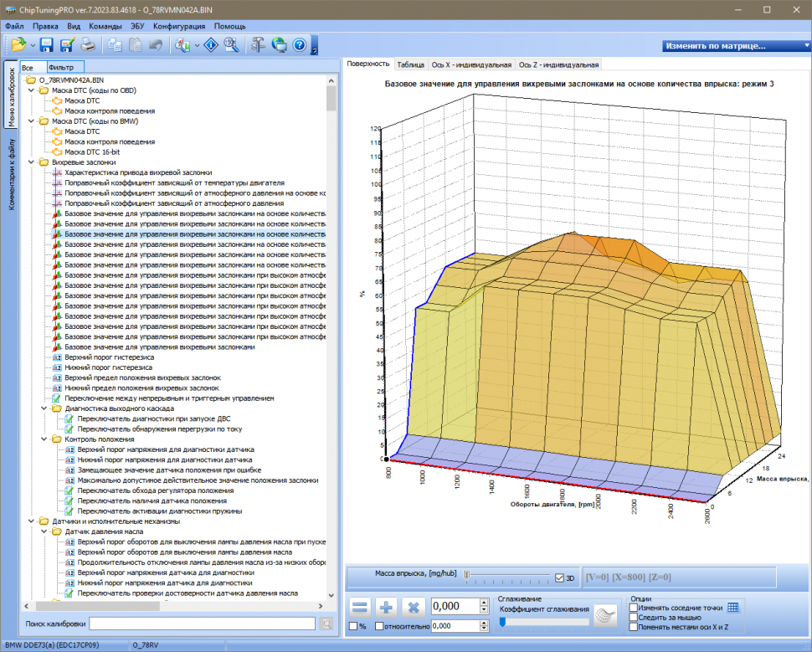
Task: Save the file with the floppy disk icon
Action: coord(46,44)
